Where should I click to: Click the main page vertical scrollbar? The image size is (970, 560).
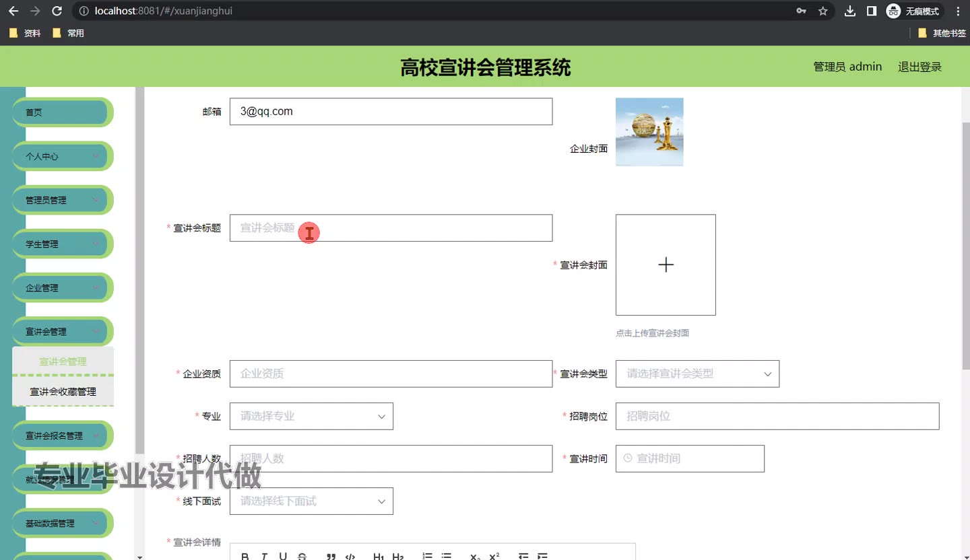[x=965, y=246]
